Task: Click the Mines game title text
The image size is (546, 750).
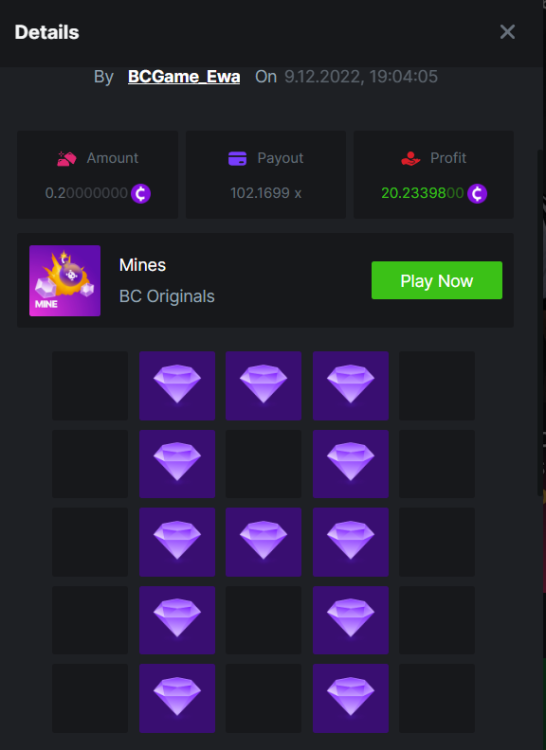Action: pos(142,265)
